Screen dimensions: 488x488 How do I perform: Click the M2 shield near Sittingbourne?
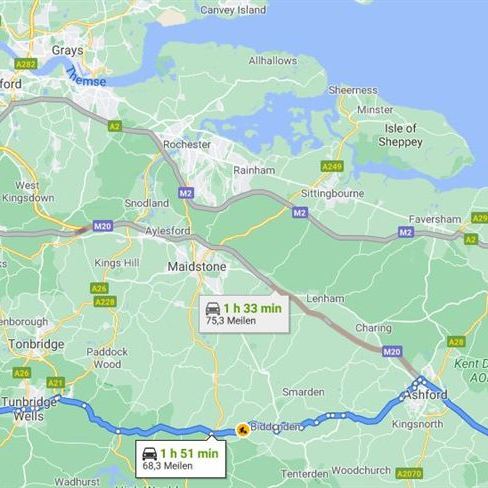300,212
